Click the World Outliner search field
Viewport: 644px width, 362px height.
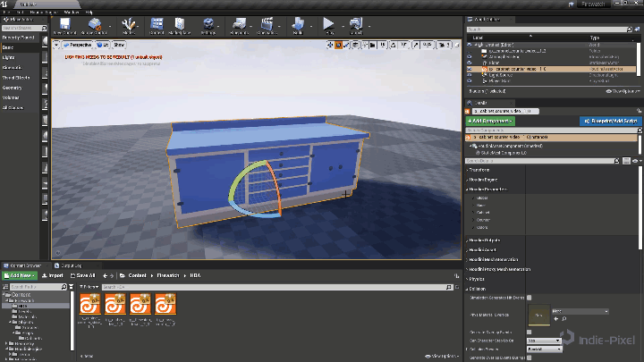(x=549, y=29)
